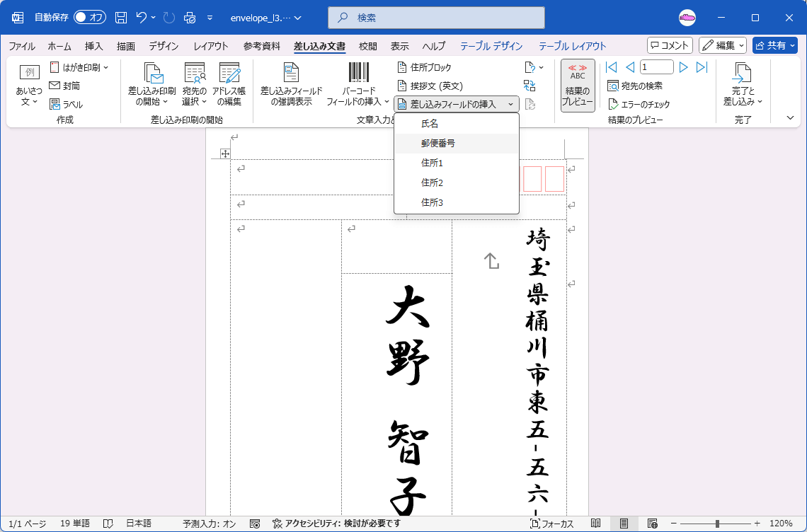Go to next record

click(x=684, y=67)
